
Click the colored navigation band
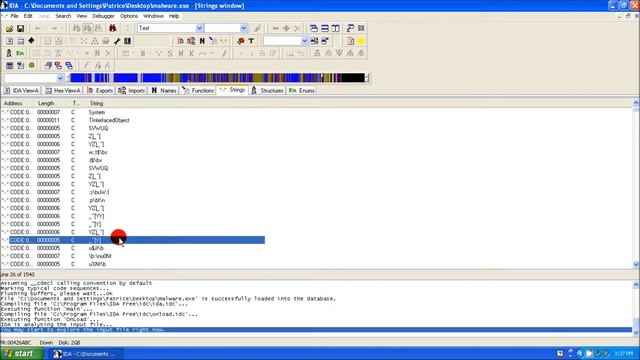tap(217, 78)
